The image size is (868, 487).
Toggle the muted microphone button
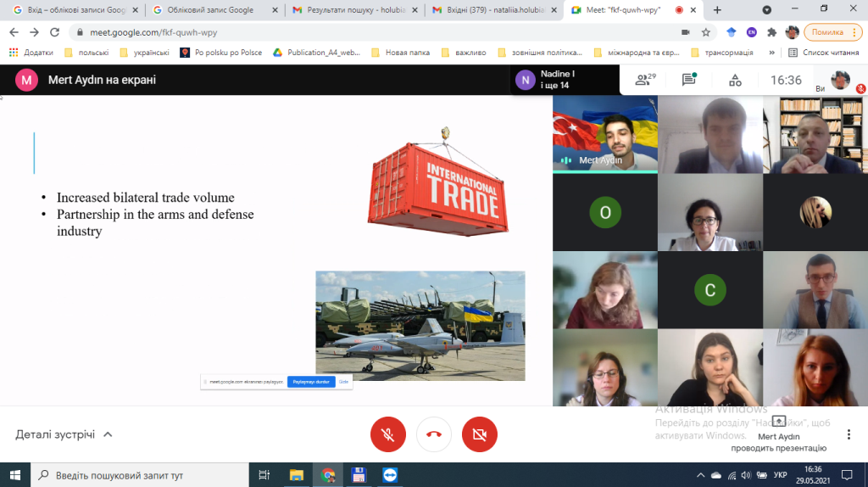(388, 434)
